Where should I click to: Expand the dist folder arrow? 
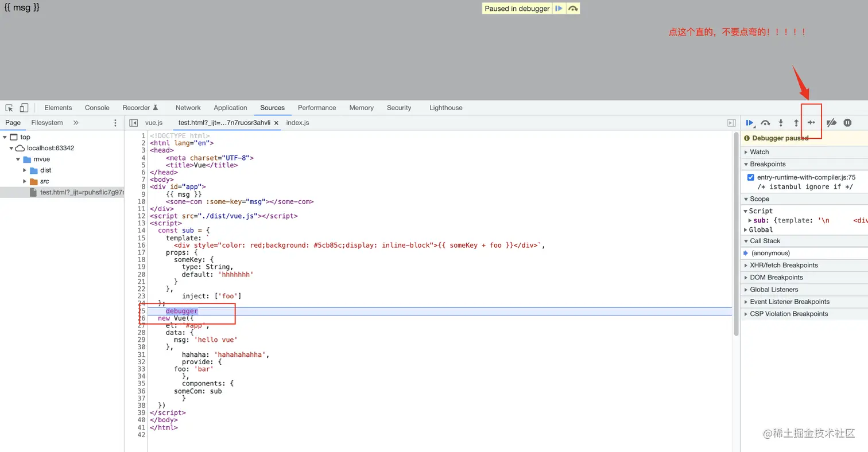[x=25, y=170]
